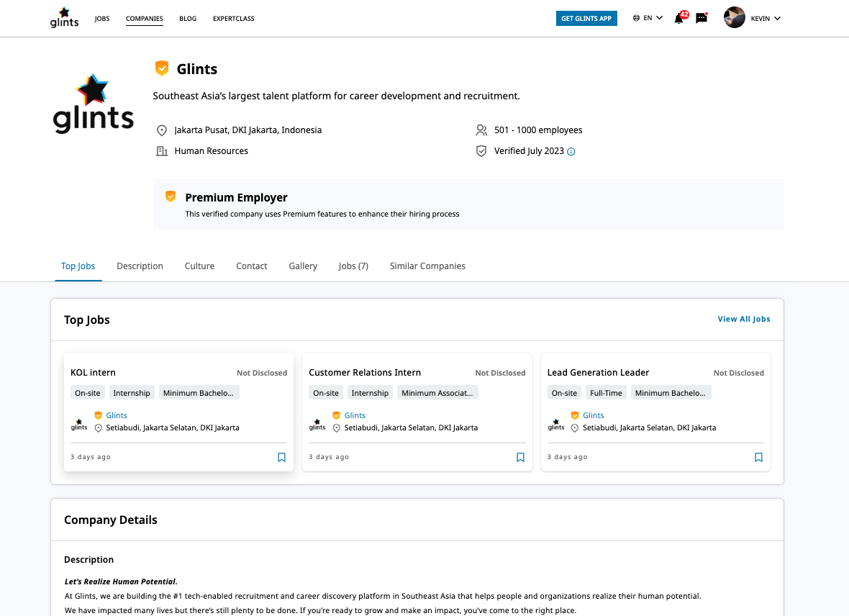This screenshot has height=616, width=849.
Task: Select the Similar Companies tab
Action: click(x=427, y=266)
